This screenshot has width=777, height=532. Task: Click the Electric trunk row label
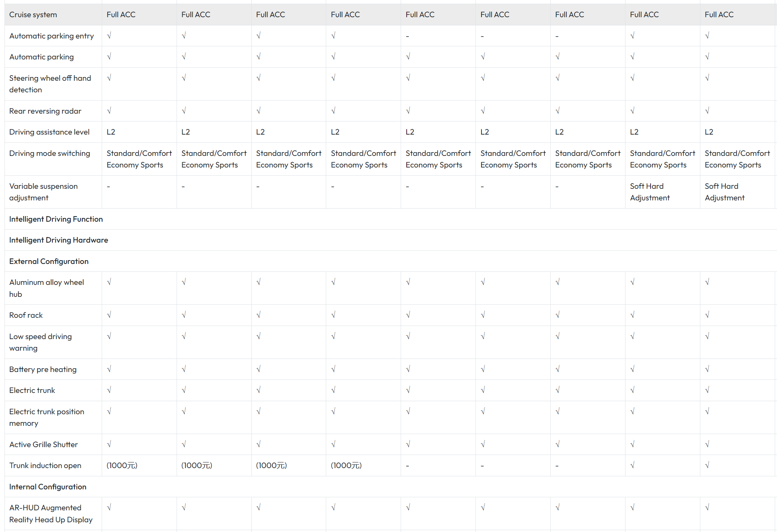pyautogui.click(x=32, y=390)
